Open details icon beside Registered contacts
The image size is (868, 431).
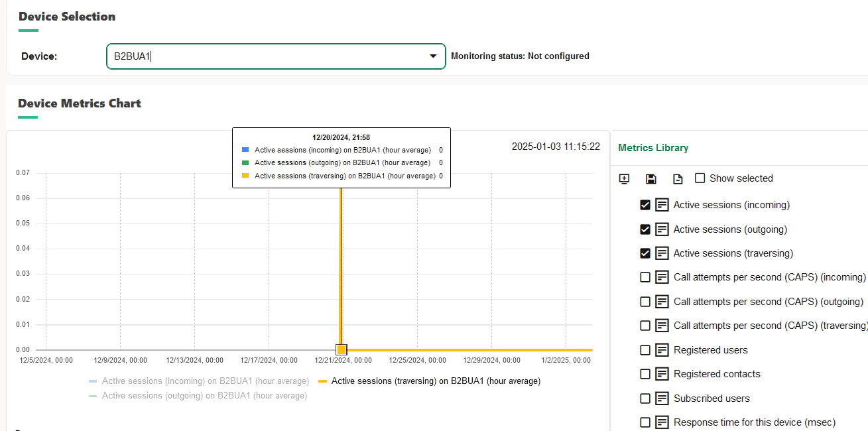tap(661, 374)
